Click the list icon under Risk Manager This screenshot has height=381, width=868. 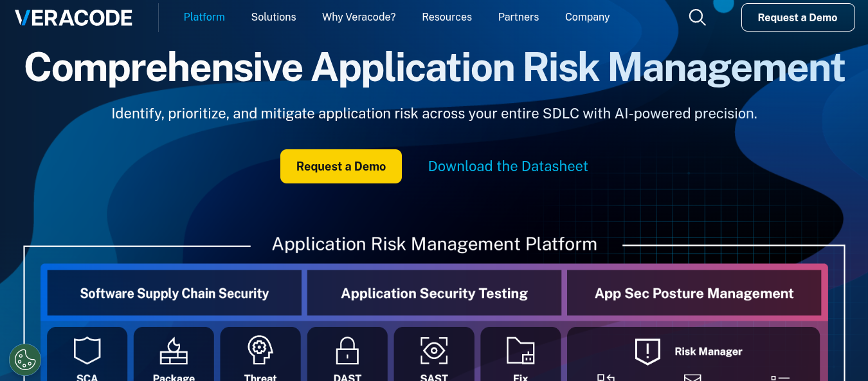780,377
